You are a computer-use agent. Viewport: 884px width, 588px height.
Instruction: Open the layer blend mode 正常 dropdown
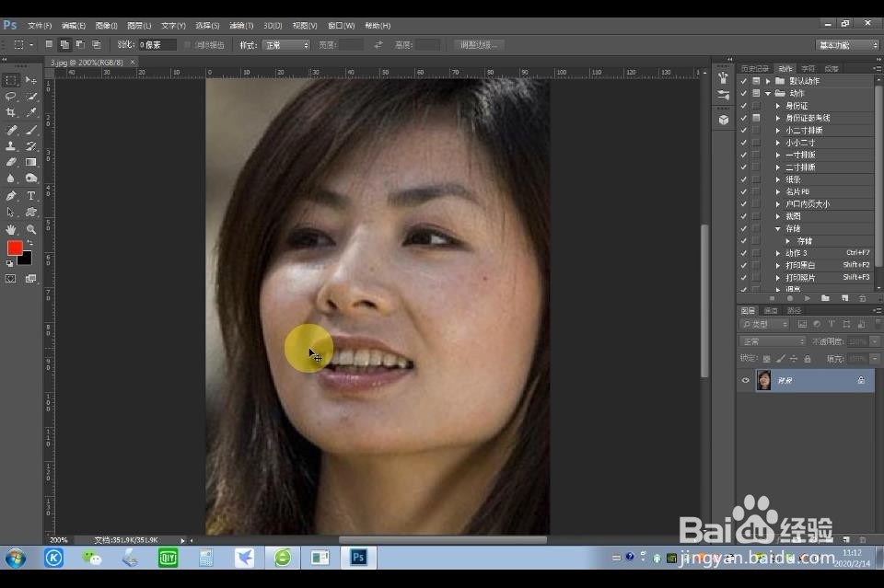[x=772, y=341]
